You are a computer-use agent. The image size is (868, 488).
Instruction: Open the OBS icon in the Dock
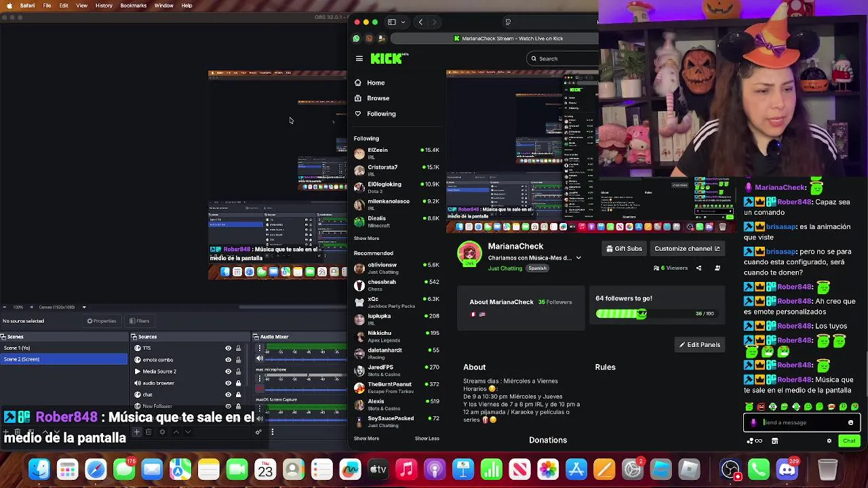[x=730, y=469]
